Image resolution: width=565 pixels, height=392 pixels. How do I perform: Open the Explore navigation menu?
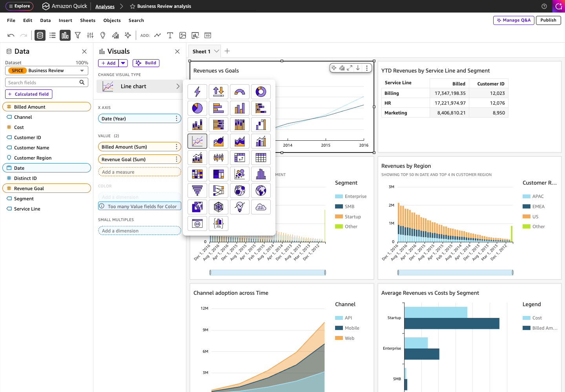click(20, 6)
